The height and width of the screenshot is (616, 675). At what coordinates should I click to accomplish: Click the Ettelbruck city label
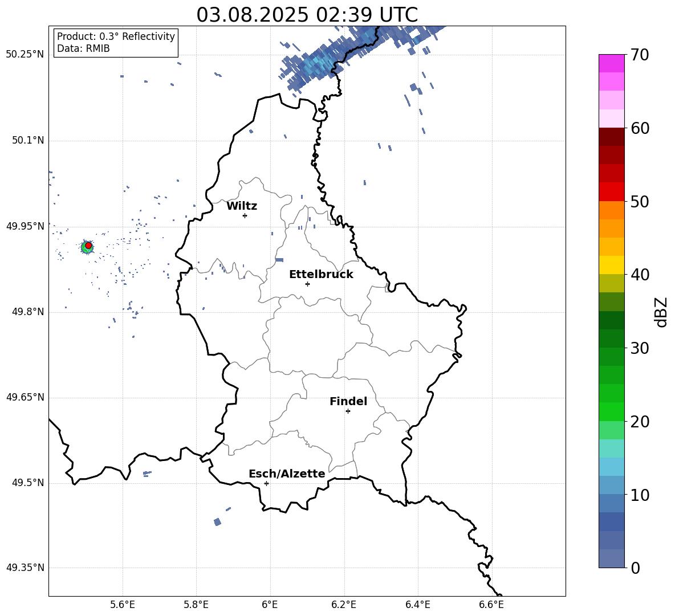321,275
